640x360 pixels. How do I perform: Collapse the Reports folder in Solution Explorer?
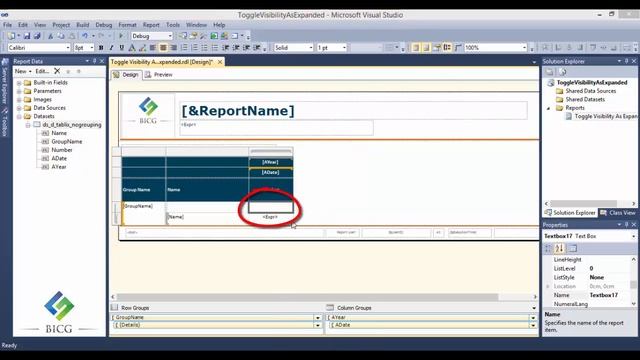549,108
